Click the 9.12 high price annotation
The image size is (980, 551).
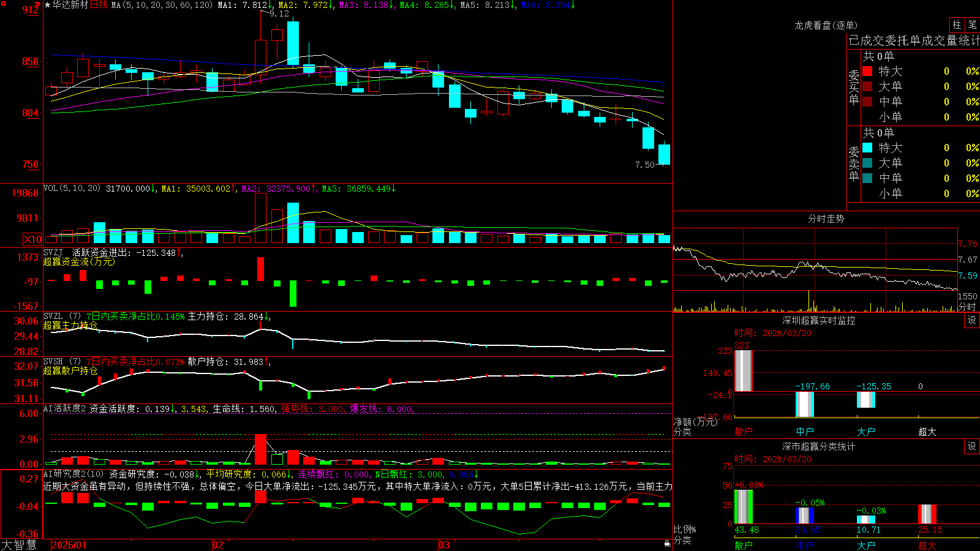tap(279, 13)
